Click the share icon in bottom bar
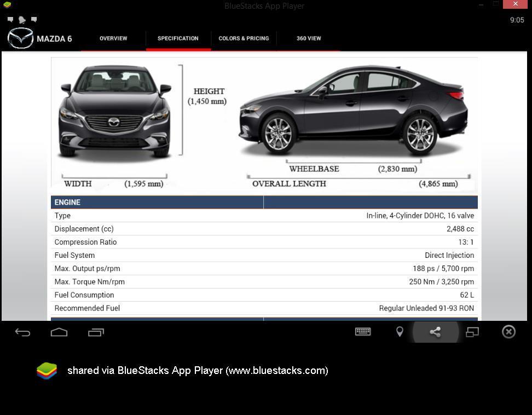Screen dimensions: 532x415 pos(435,332)
